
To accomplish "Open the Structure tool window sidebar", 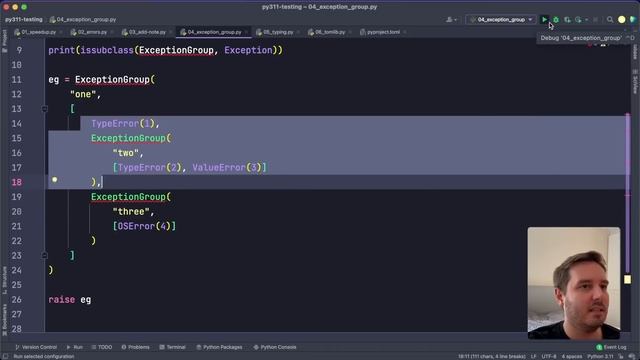I will click(4, 280).
